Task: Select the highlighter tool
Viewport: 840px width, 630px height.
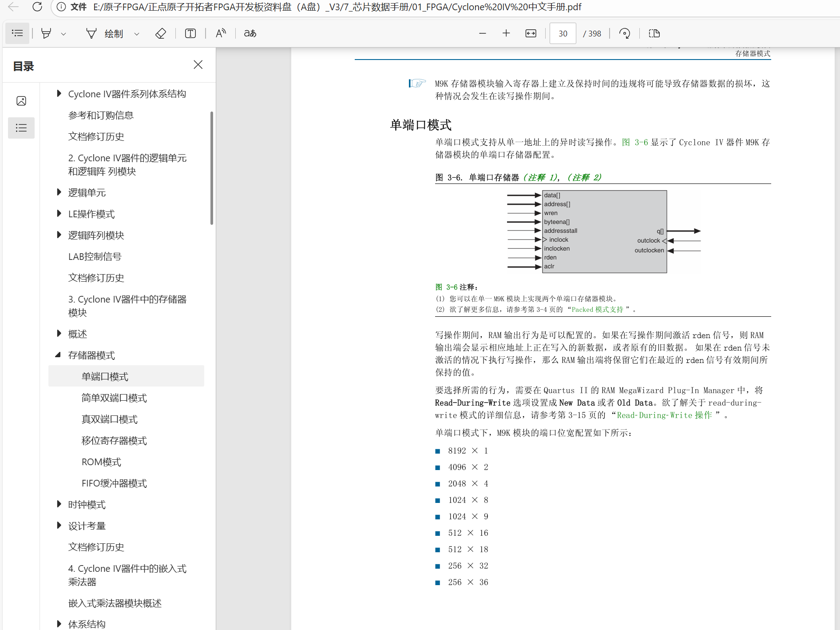Action: pos(46,33)
